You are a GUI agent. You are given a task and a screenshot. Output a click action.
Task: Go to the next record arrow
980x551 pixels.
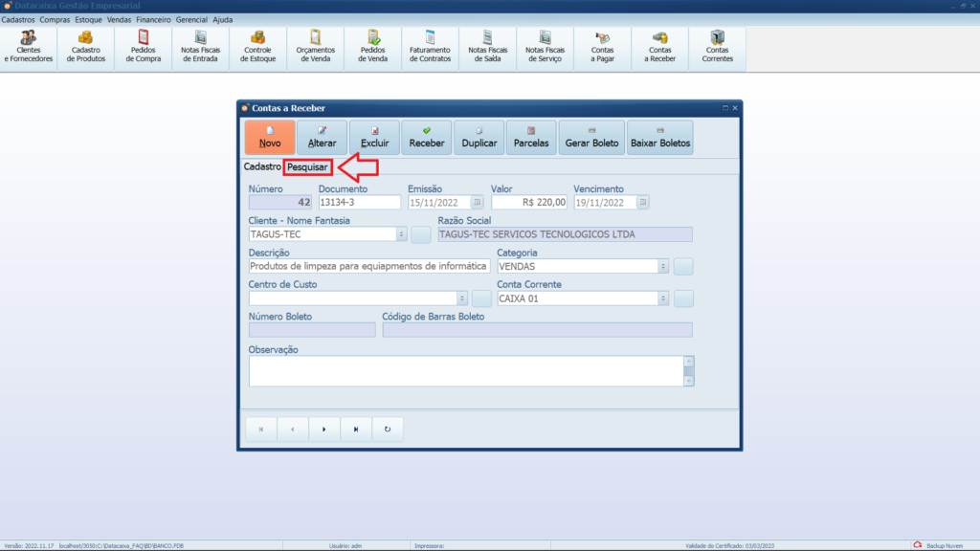tap(324, 430)
